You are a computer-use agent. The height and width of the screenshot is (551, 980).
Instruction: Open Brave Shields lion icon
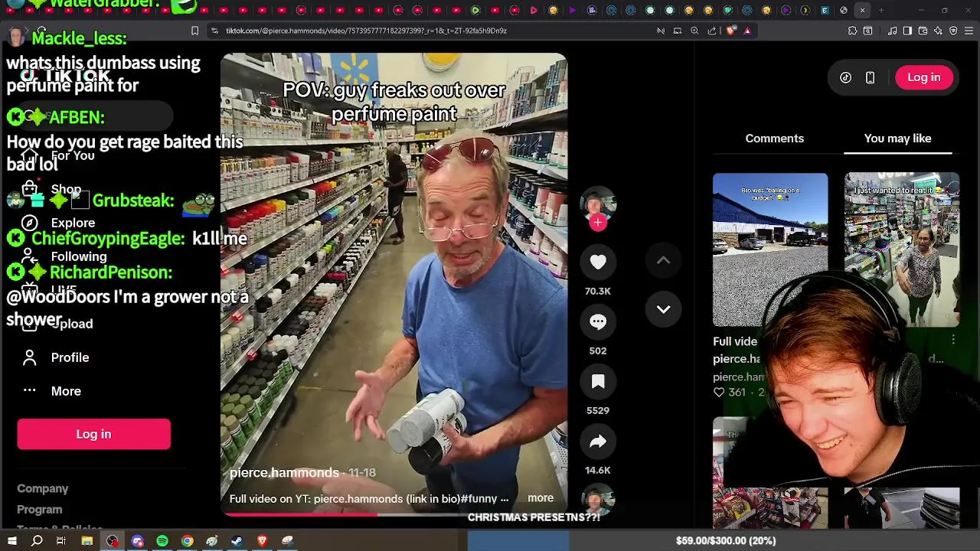click(x=730, y=31)
